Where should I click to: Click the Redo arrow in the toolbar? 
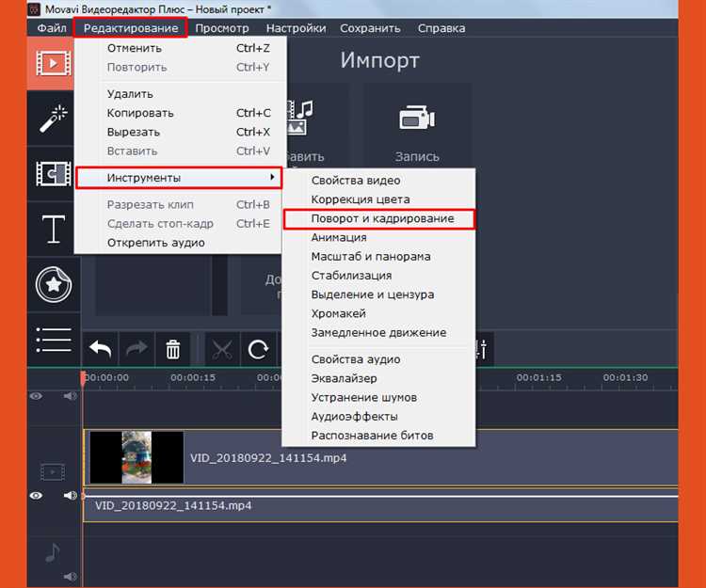pos(136,349)
